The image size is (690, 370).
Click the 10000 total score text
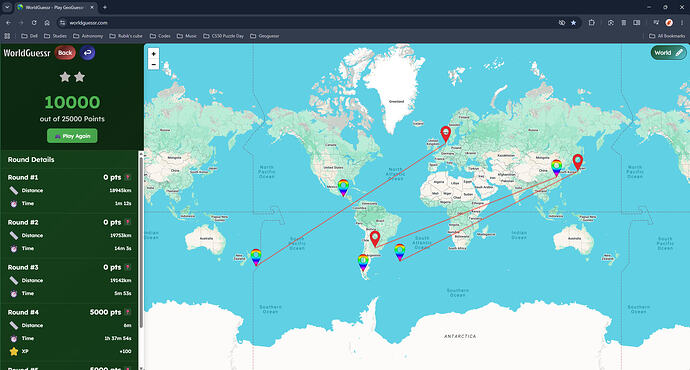72,102
